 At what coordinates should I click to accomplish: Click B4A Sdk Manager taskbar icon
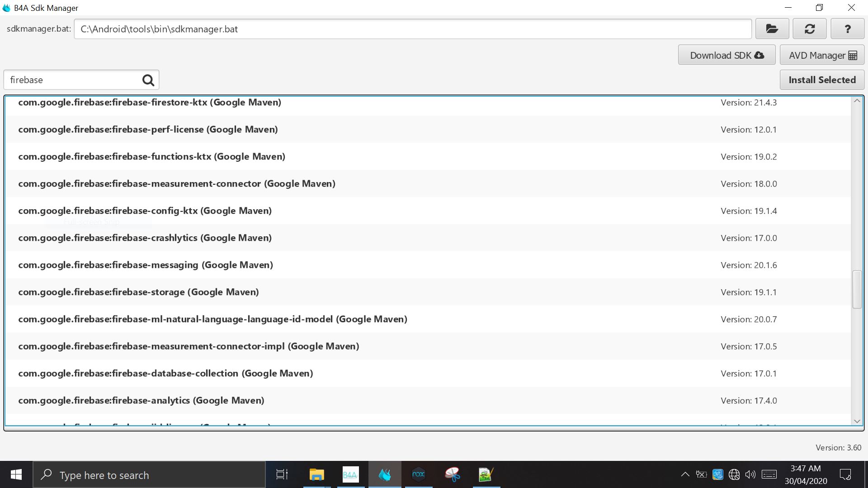385,474
